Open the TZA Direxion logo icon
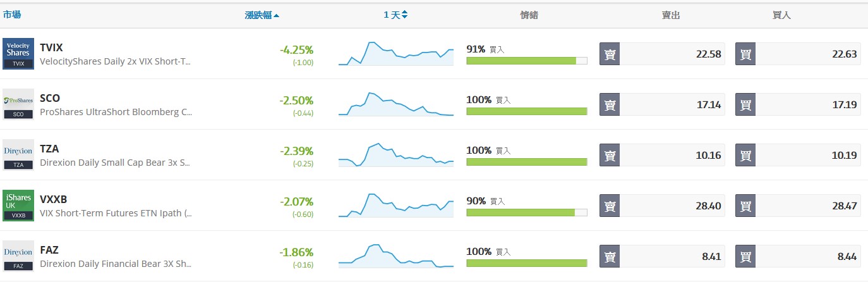Screen dimensions: 868x284 click(x=18, y=155)
